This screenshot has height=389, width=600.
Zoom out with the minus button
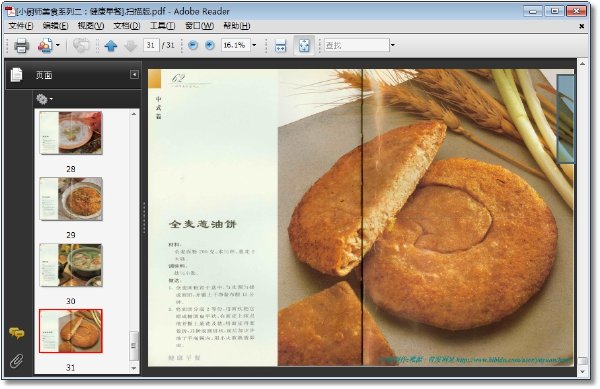193,45
